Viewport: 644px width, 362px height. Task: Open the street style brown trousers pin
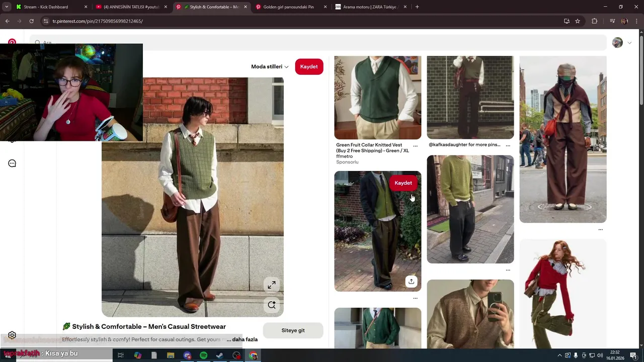tap(563, 139)
